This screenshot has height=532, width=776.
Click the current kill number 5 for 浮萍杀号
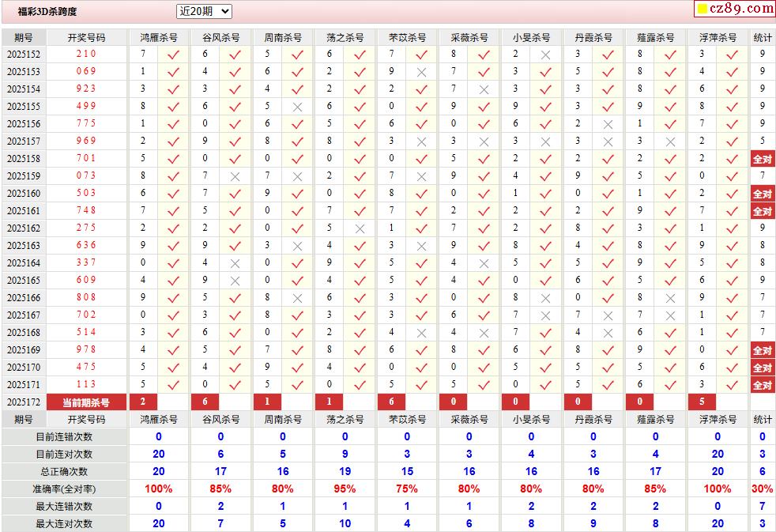click(702, 402)
